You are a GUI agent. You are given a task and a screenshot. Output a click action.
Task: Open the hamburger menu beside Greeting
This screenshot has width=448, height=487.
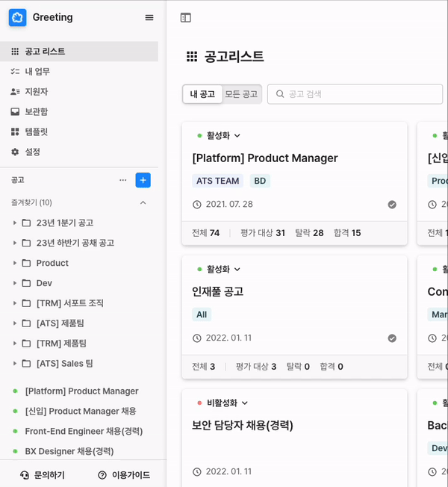click(149, 17)
